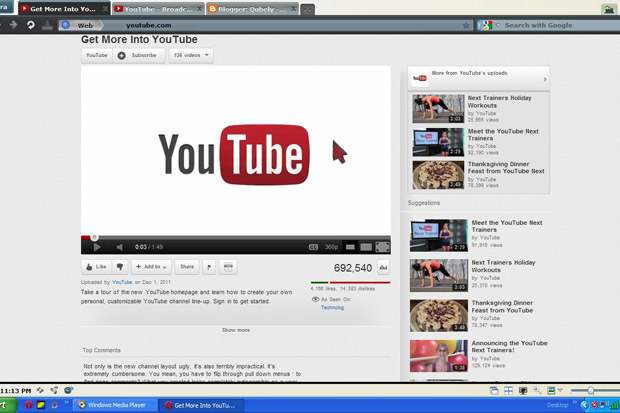Switch to the YouTube - Broadcast tab
Screen dimensions: 620x413
tap(158, 9)
